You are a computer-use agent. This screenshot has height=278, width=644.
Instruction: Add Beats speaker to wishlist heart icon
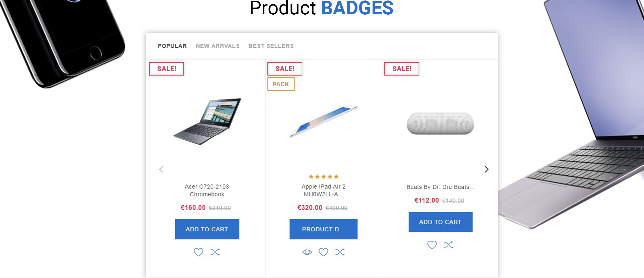coord(432,245)
